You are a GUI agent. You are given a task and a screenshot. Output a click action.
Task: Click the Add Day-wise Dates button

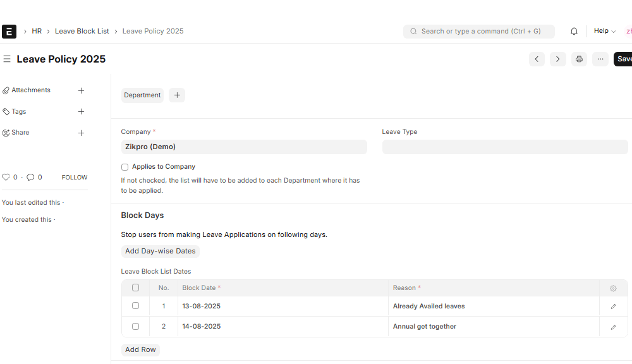(x=160, y=251)
